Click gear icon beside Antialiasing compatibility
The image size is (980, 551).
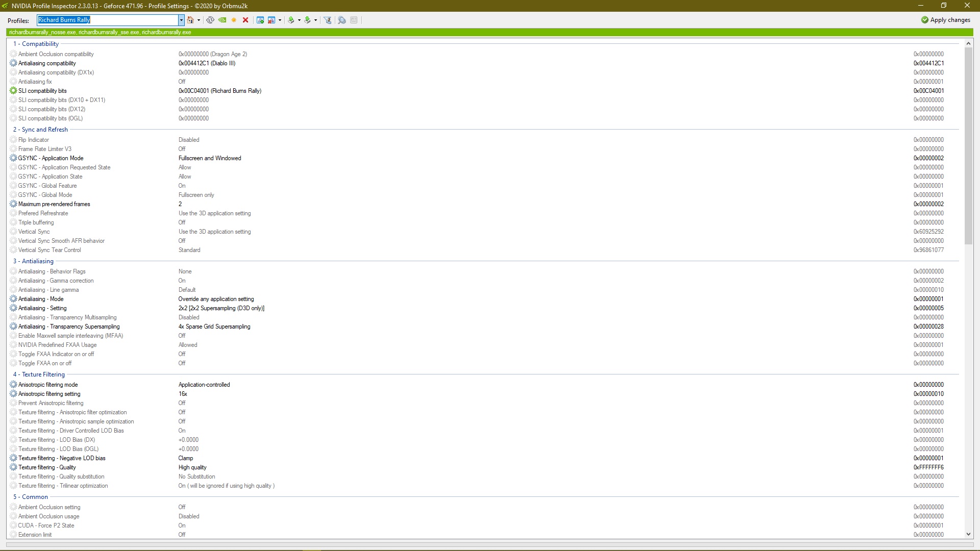[13, 63]
